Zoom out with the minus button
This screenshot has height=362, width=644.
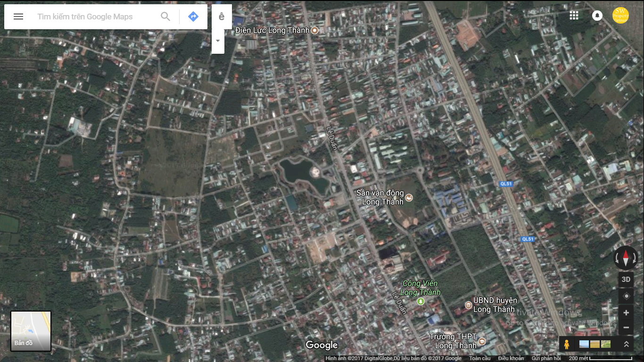[x=626, y=327]
